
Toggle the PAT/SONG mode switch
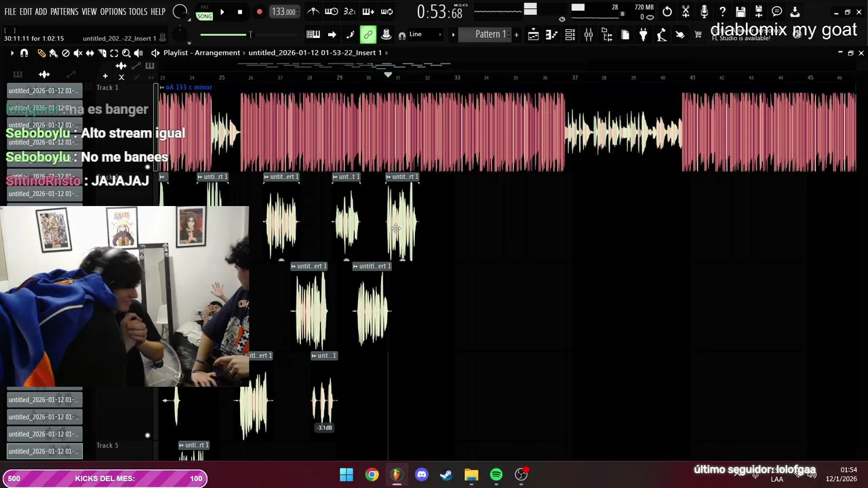coord(204,12)
